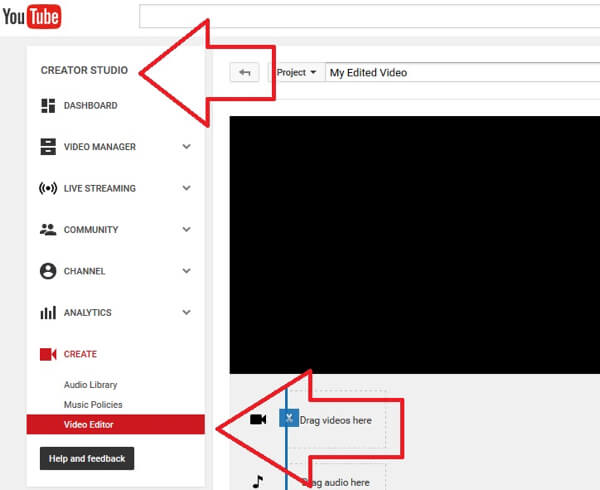Click the Community people icon
600x490 pixels.
coord(48,230)
